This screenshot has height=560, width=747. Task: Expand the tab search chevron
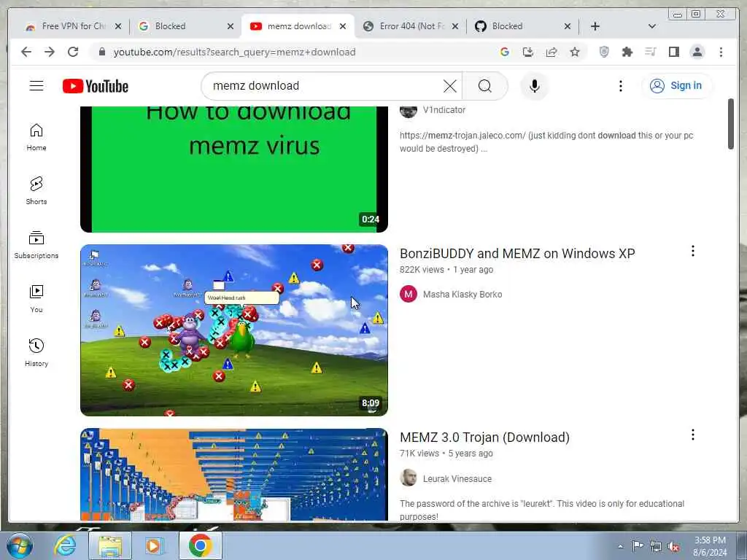tap(651, 26)
